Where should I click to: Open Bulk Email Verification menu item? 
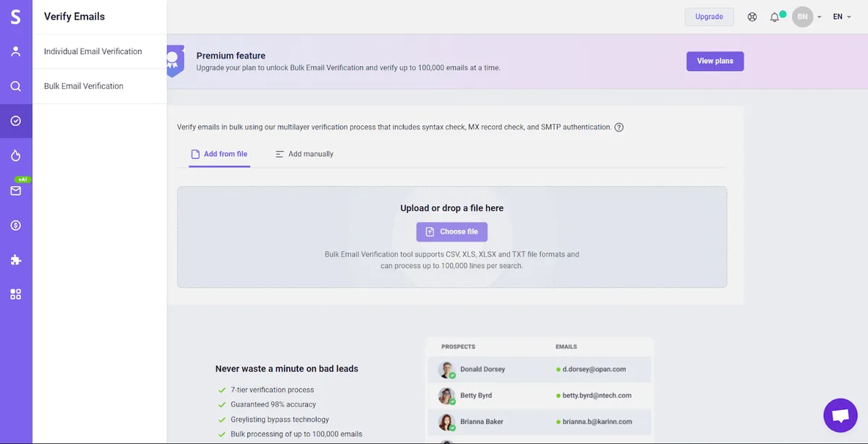(x=83, y=86)
